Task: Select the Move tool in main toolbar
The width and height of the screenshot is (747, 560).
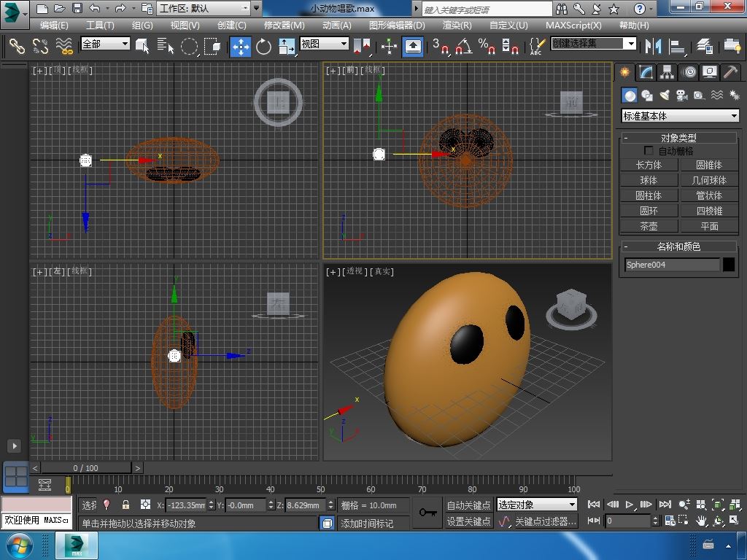Action: (x=240, y=47)
